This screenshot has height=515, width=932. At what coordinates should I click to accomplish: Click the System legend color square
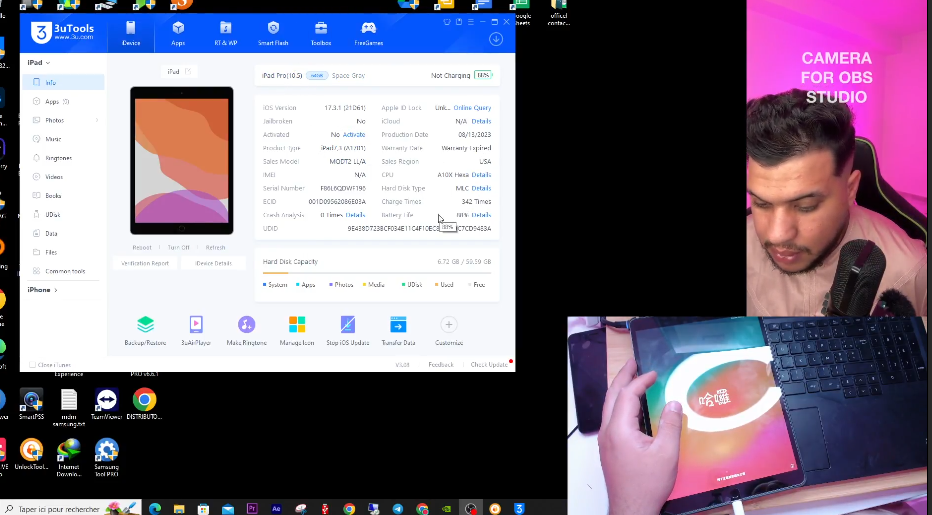click(x=265, y=285)
